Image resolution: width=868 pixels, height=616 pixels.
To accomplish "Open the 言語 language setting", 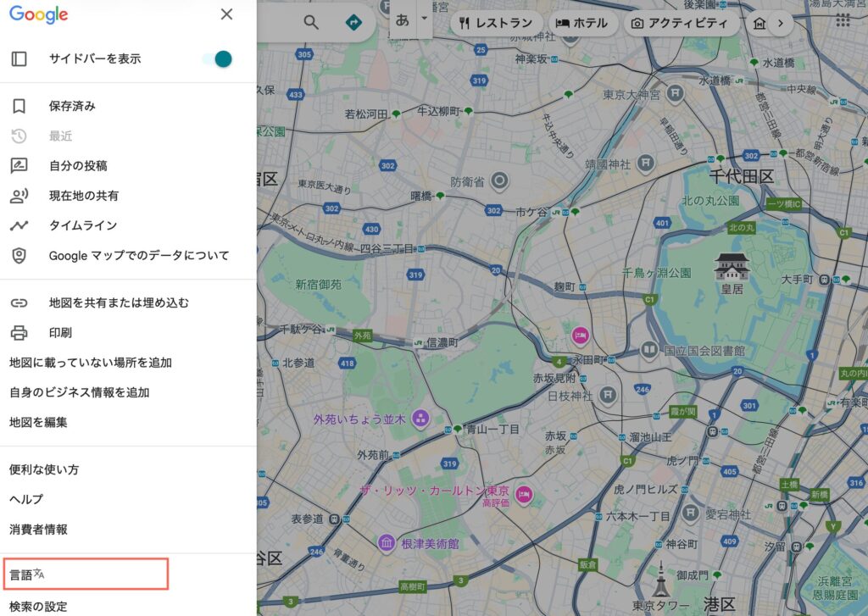I will (x=27, y=574).
